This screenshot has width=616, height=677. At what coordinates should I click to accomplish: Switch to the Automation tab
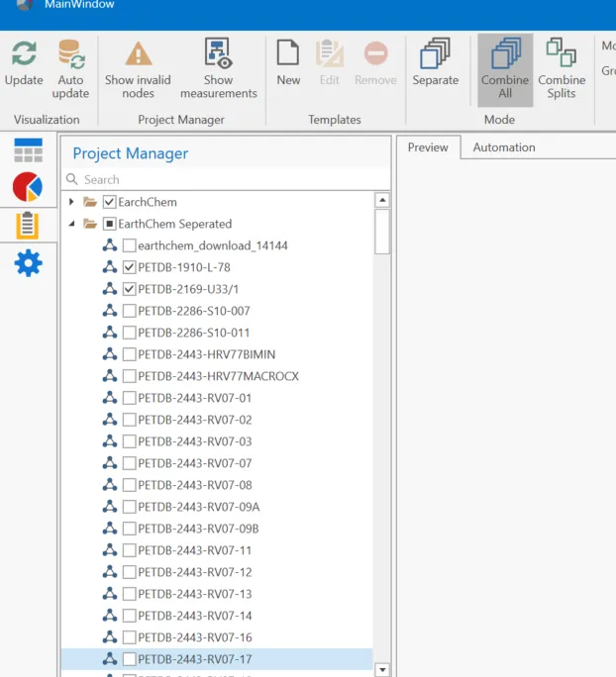point(504,147)
